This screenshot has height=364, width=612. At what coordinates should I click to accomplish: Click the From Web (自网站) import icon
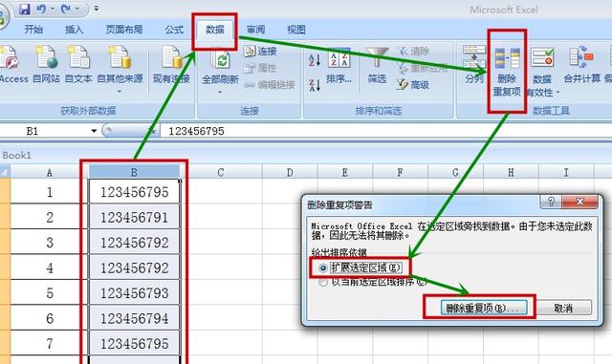(46, 57)
